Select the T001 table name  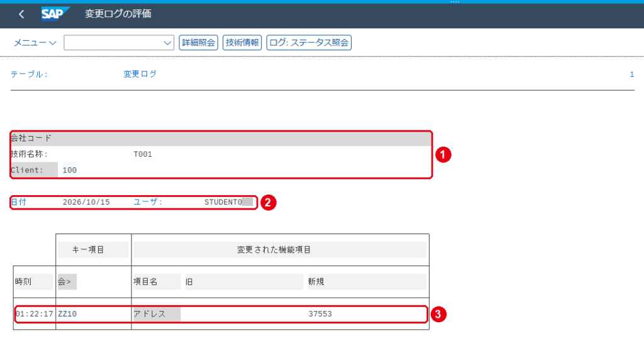pos(143,154)
